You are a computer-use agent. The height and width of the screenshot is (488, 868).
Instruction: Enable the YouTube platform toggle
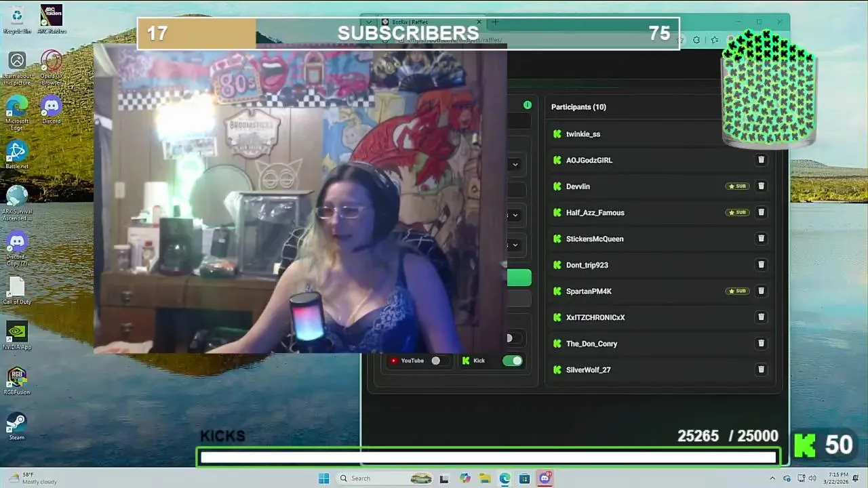[439, 361]
